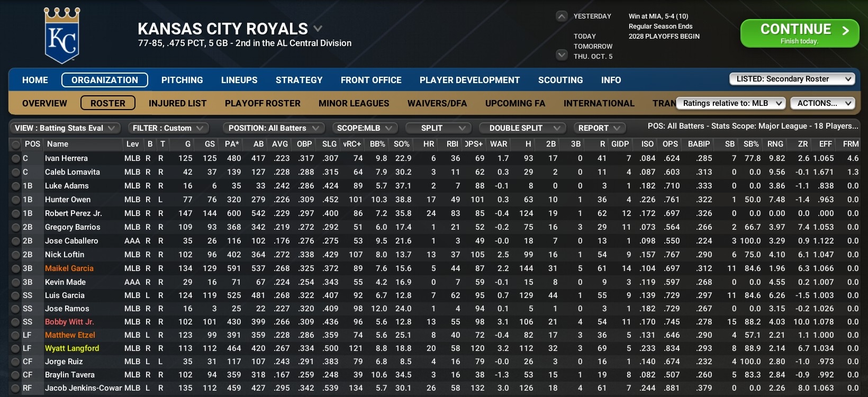Open Robert Perez Jr.'s player page
868x397 pixels.
tap(74, 213)
